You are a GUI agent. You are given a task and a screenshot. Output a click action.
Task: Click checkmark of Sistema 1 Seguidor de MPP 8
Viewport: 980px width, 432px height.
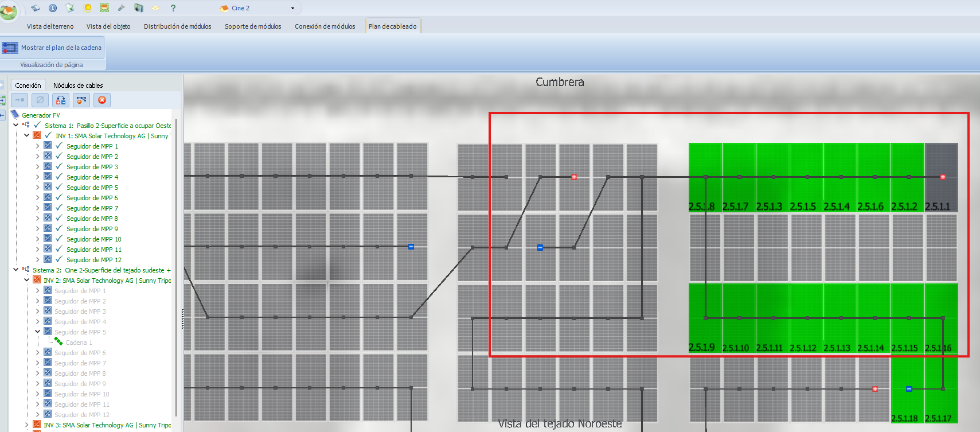(x=59, y=218)
